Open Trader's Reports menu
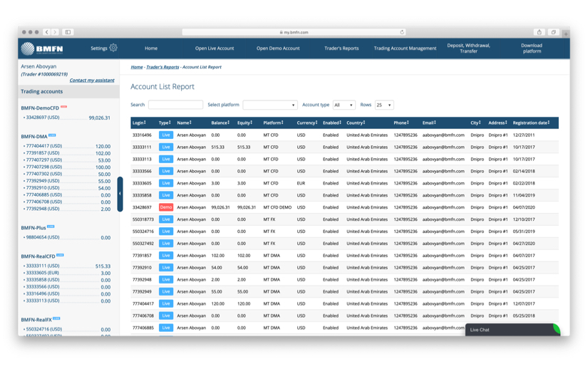Viewport: 588px width, 374px height. pos(341,48)
